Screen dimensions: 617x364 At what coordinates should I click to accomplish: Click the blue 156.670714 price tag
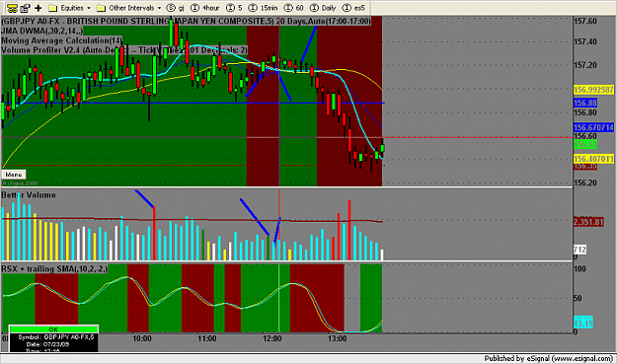[x=593, y=127]
